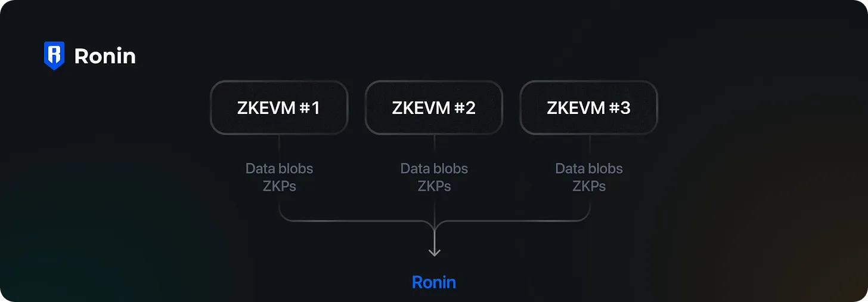The width and height of the screenshot is (868, 302).
Task: Click the Ronin shield logo icon
Action: [x=54, y=56]
